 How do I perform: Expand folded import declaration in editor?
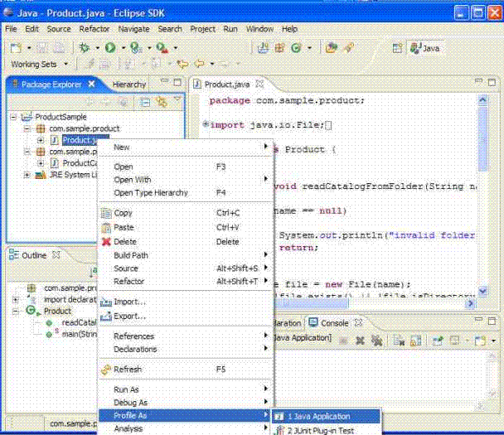coord(205,125)
